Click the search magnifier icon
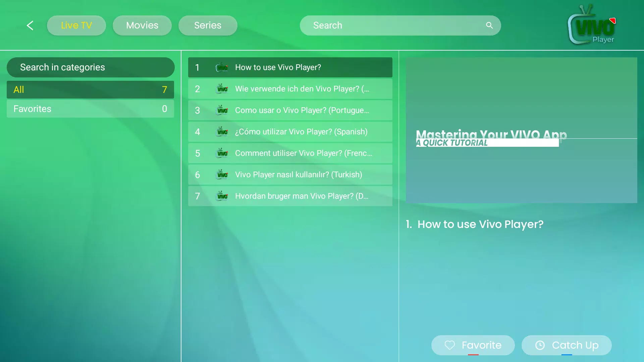The height and width of the screenshot is (362, 644). pos(489,25)
